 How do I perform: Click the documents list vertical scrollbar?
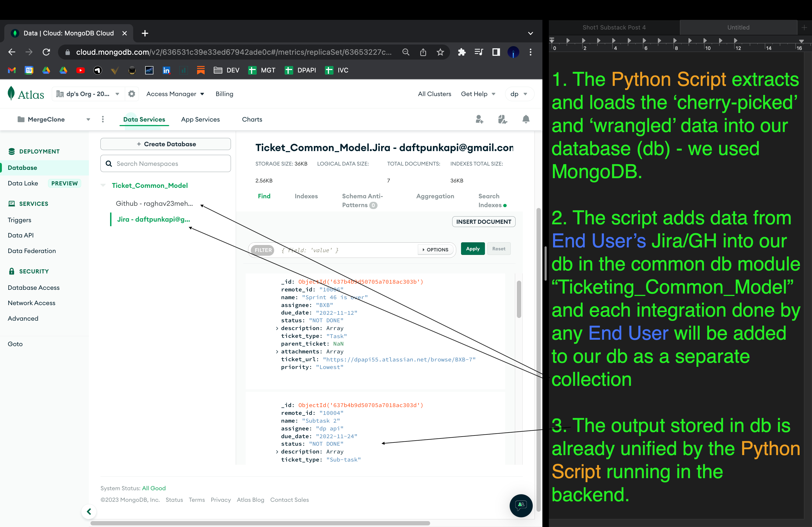coord(519,299)
